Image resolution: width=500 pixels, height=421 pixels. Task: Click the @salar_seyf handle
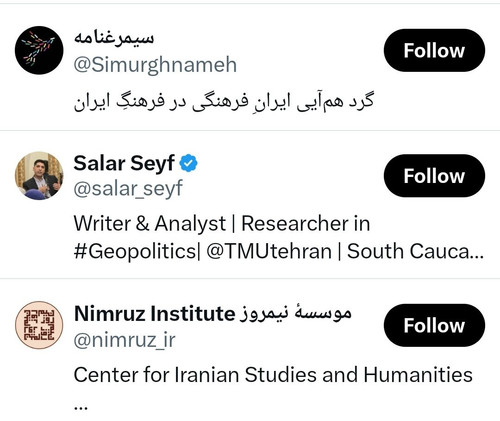click(x=128, y=189)
